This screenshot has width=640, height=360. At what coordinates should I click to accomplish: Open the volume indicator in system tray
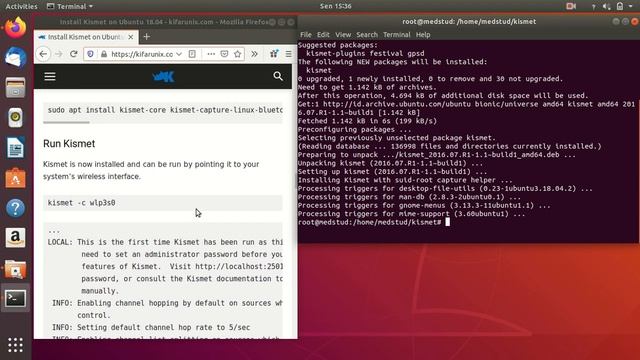point(607,6)
